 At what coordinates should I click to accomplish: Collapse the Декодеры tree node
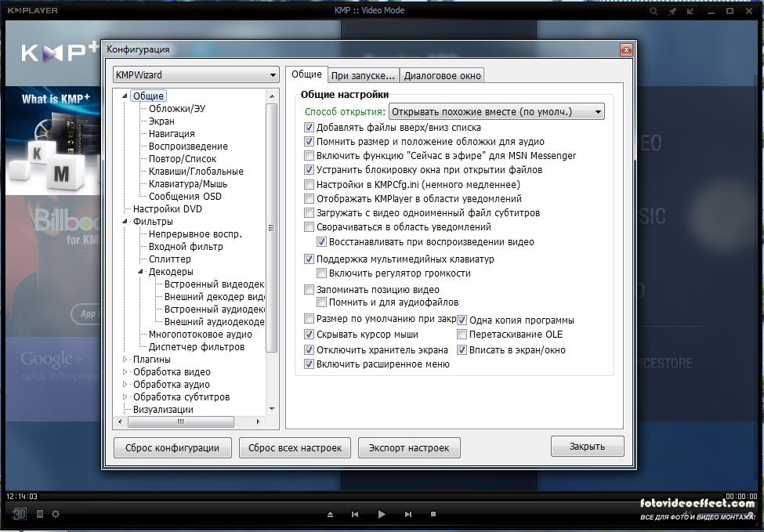click(x=141, y=272)
